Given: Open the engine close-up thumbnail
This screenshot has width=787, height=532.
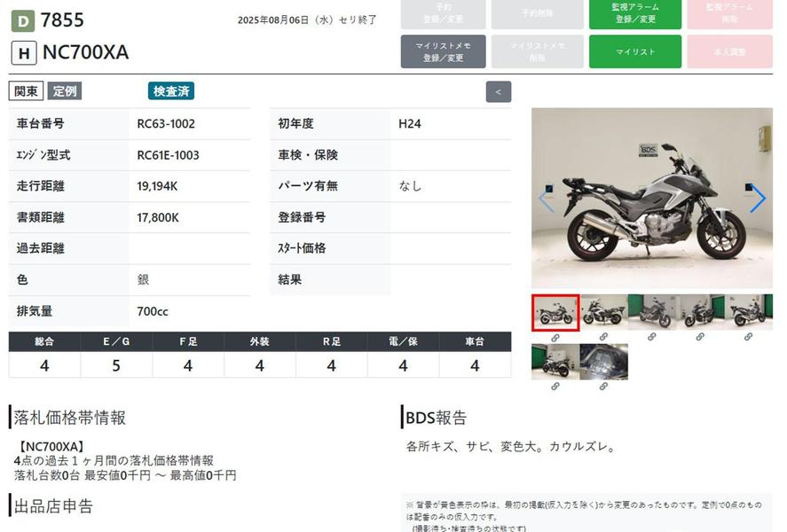Looking at the screenshot, I should [x=603, y=361].
